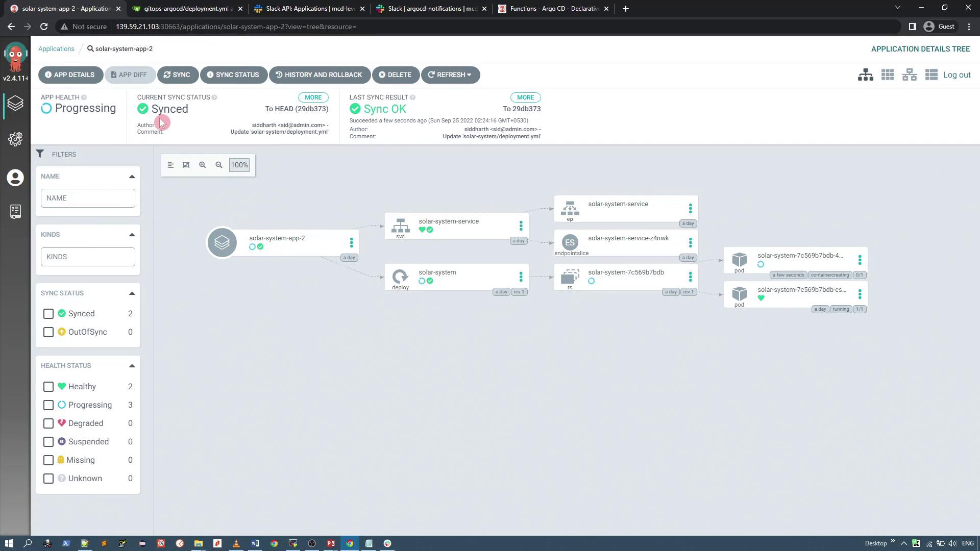The image size is (980, 551).
Task: Collapse the SYNC STATUS filter section
Action: [x=132, y=293]
